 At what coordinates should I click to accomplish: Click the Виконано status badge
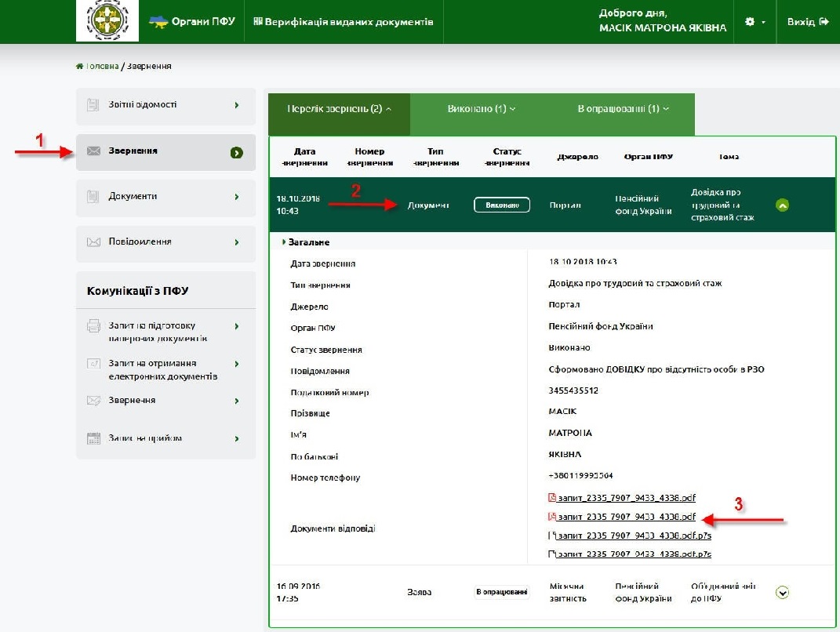(501, 205)
